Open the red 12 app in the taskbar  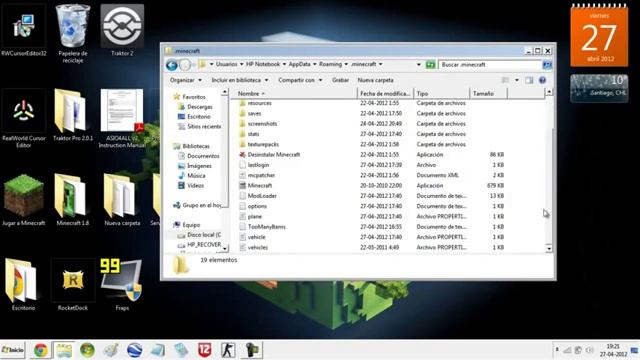point(204,350)
